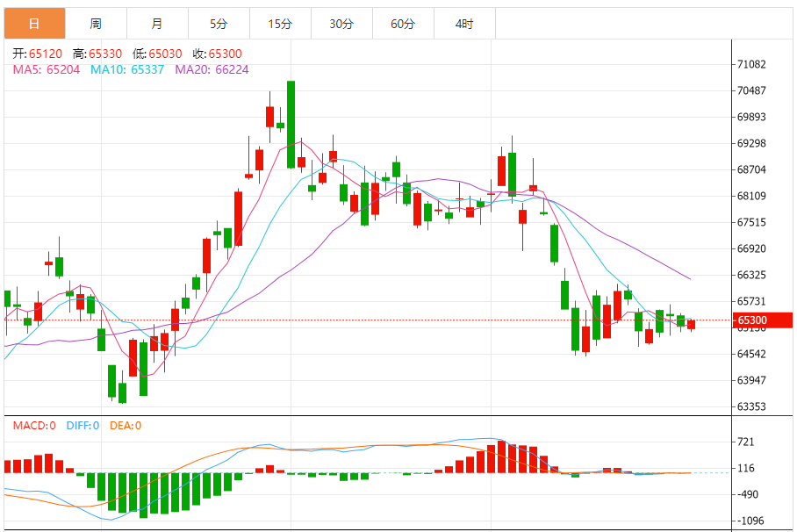Switch to the 周 weekly tab
The image size is (797, 532).
pyautogui.click(x=96, y=24)
